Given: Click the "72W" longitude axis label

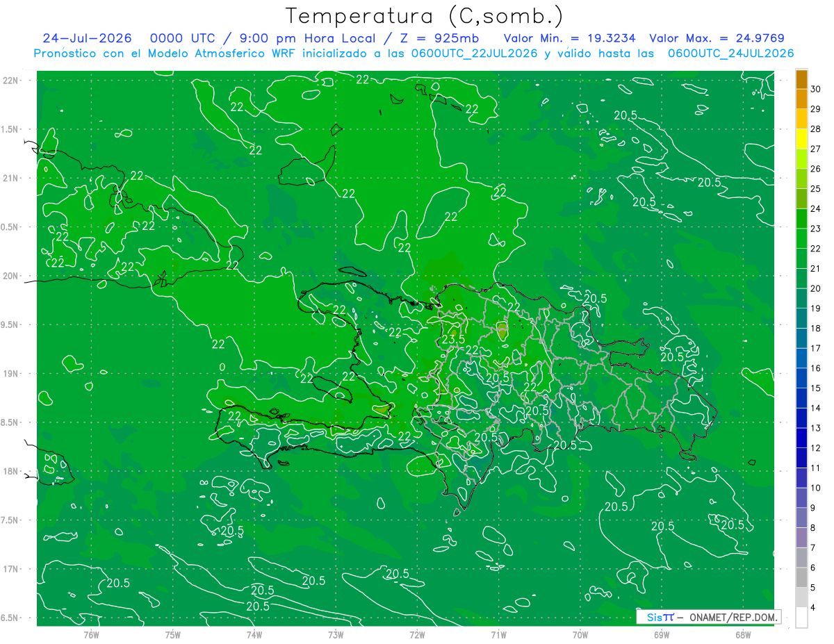Looking at the screenshot, I should 417,635.
